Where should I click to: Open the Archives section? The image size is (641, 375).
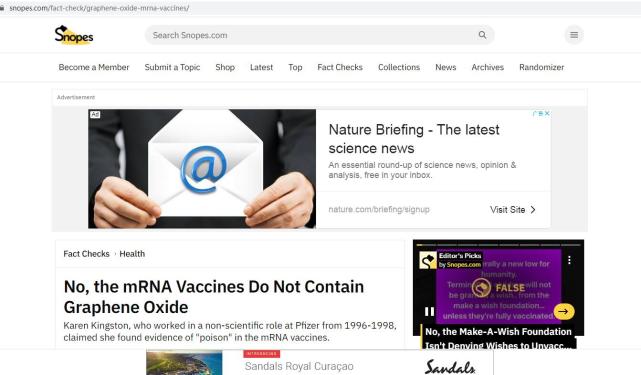point(487,67)
